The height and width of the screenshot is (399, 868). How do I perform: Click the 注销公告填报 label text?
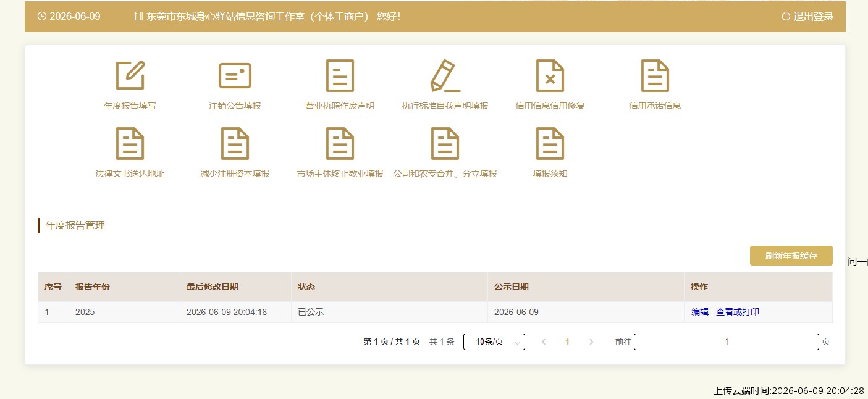pyautogui.click(x=235, y=106)
